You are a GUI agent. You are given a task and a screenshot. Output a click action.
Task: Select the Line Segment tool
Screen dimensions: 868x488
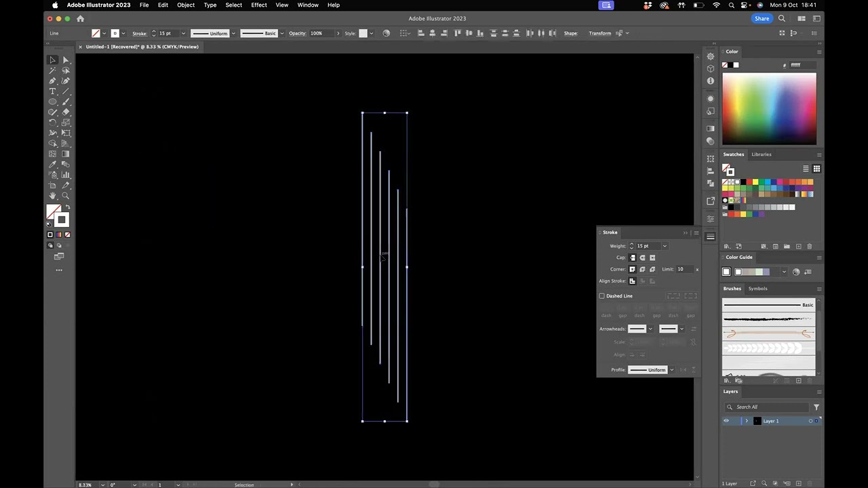pyautogui.click(x=66, y=91)
